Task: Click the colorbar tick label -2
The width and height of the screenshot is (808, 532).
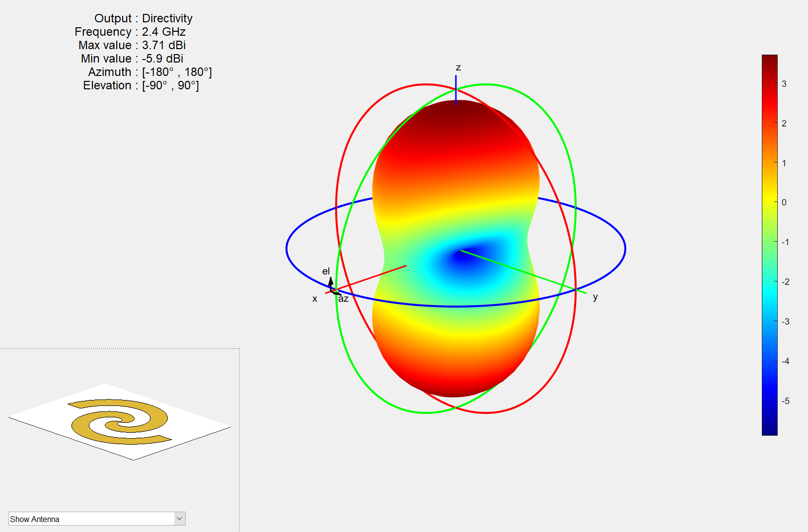Action: pos(785,282)
